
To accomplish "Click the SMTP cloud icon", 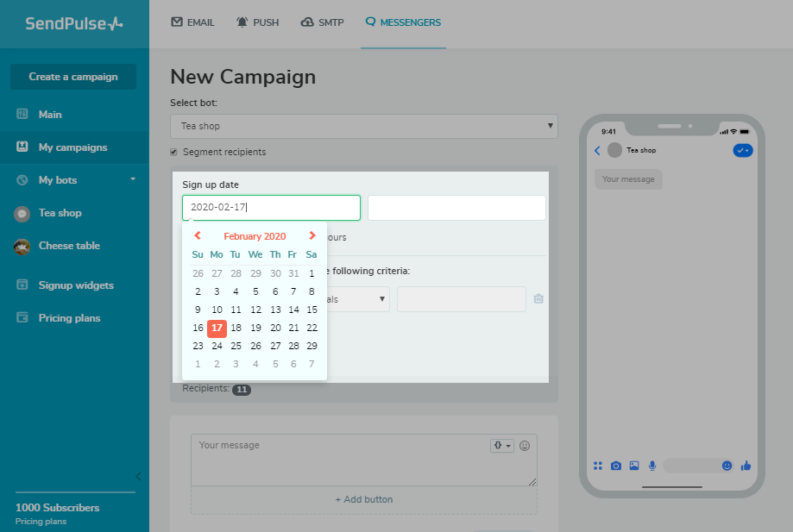I will 307,22.
